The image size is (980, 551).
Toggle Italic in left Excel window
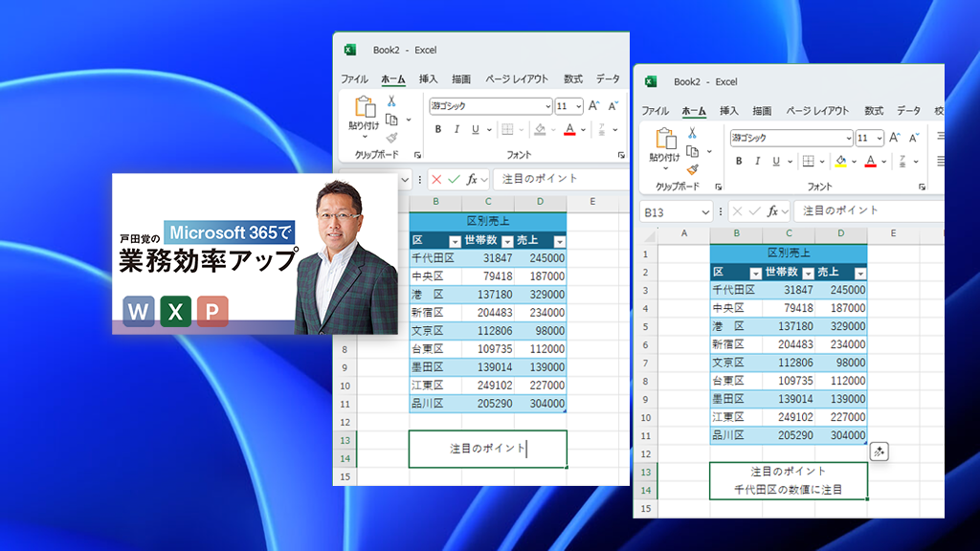point(457,129)
